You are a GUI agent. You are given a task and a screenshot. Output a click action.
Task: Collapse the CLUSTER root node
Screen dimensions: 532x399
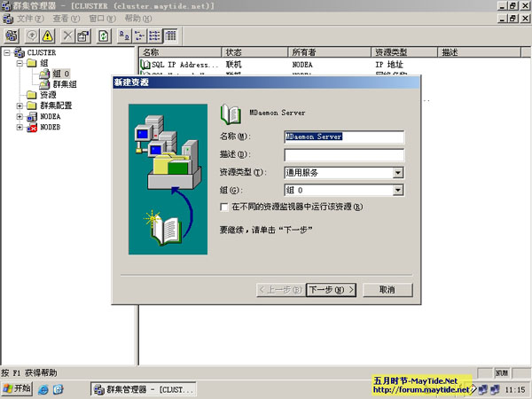point(7,52)
